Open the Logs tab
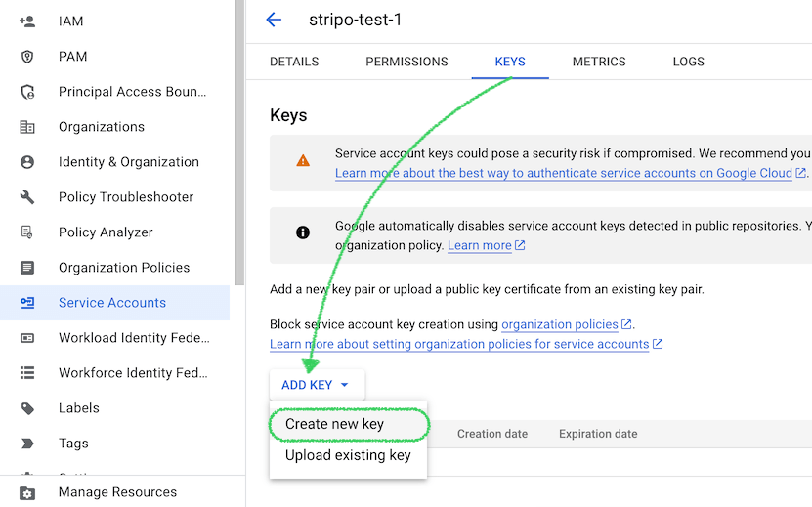This screenshot has height=507, width=812. [688, 62]
